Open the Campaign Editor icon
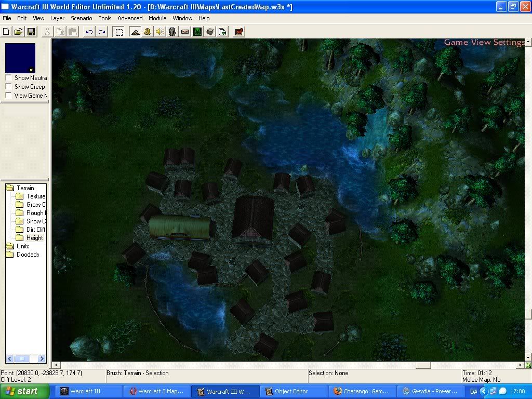This screenshot has height=399, width=532. pos(185,32)
